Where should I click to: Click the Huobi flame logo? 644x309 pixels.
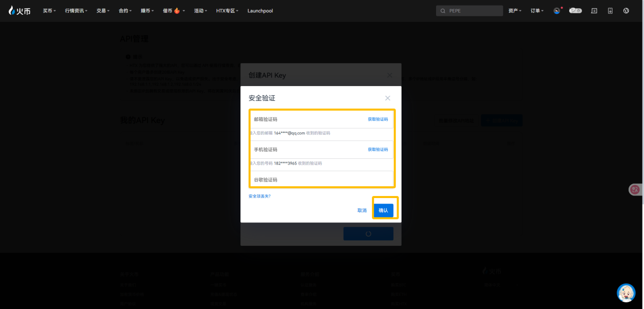[19, 10]
